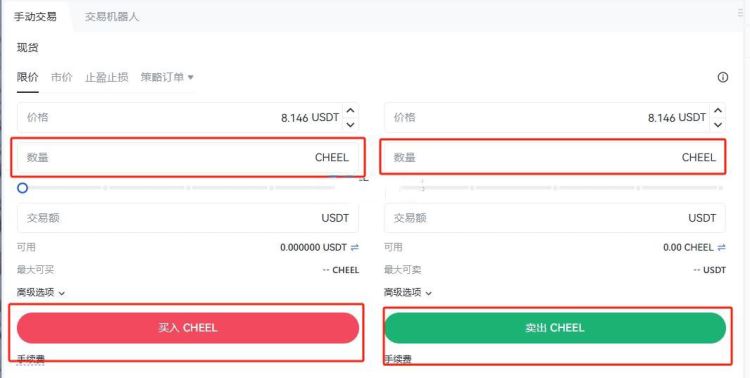Open the 策略订单 dropdown
Screen dimensions: 750x378
[x=167, y=77]
